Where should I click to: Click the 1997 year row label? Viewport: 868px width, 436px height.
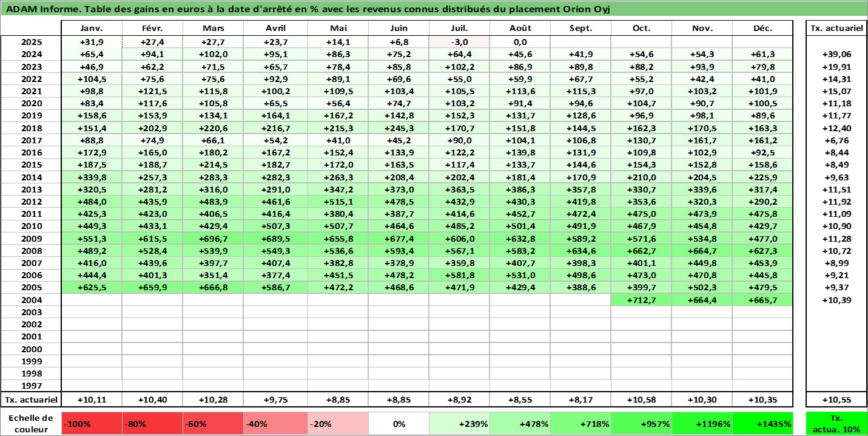pos(32,386)
